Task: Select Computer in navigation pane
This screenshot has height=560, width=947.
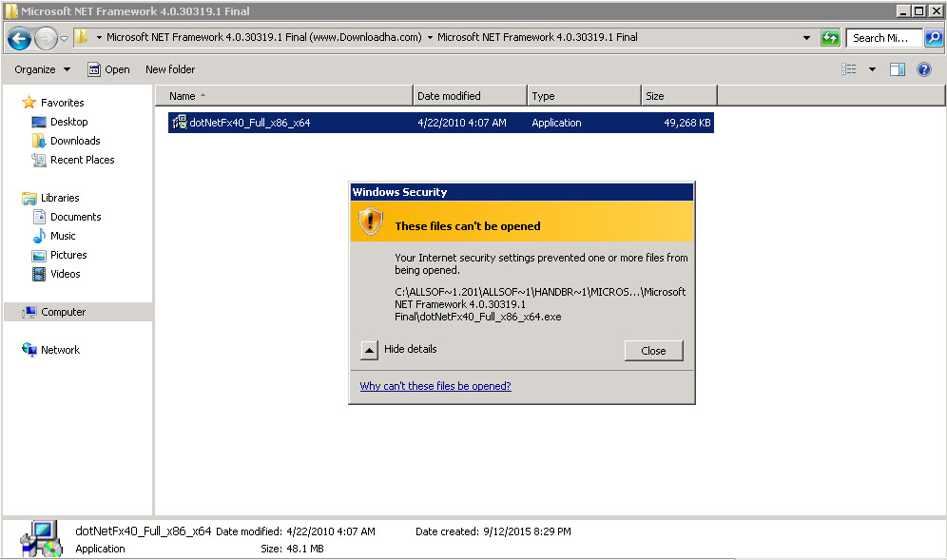Action: tap(78, 312)
